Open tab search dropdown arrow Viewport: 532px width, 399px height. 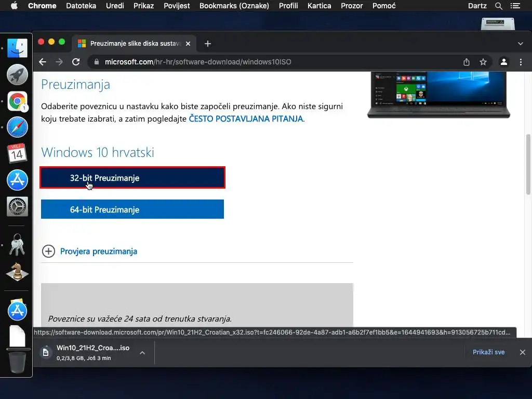click(521, 44)
